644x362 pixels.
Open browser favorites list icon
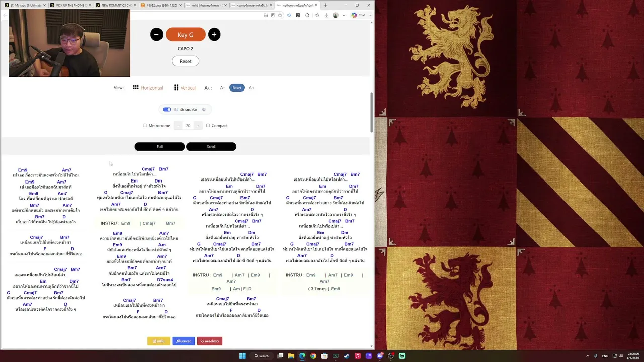click(317, 15)
